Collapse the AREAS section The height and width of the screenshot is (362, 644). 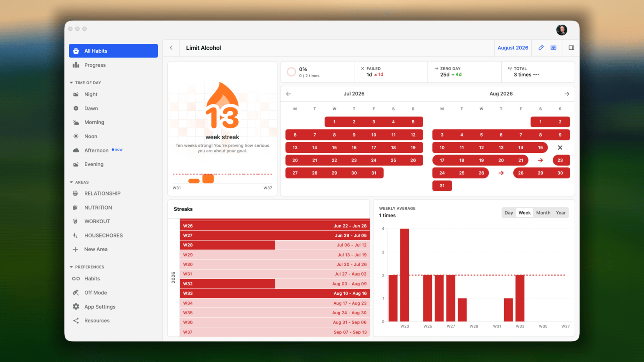(79, 182)
